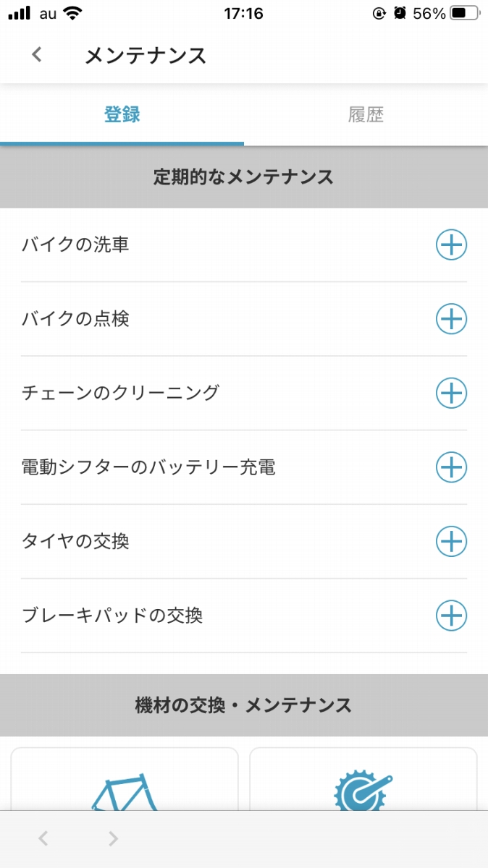This screenshot has height=868, width=488.
Task: Select the 登録 tab
Action: [x=122, y=114]
